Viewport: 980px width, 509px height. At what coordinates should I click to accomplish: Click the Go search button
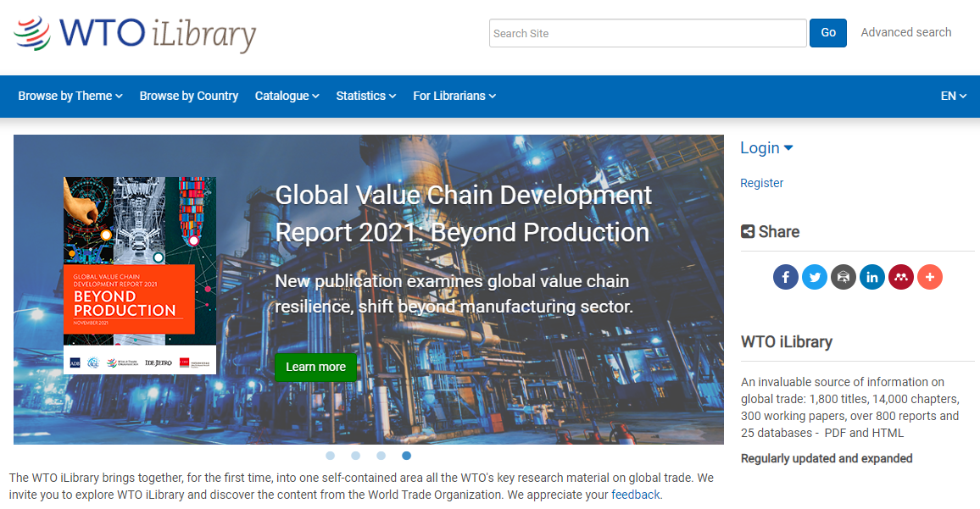coord(828,33)
